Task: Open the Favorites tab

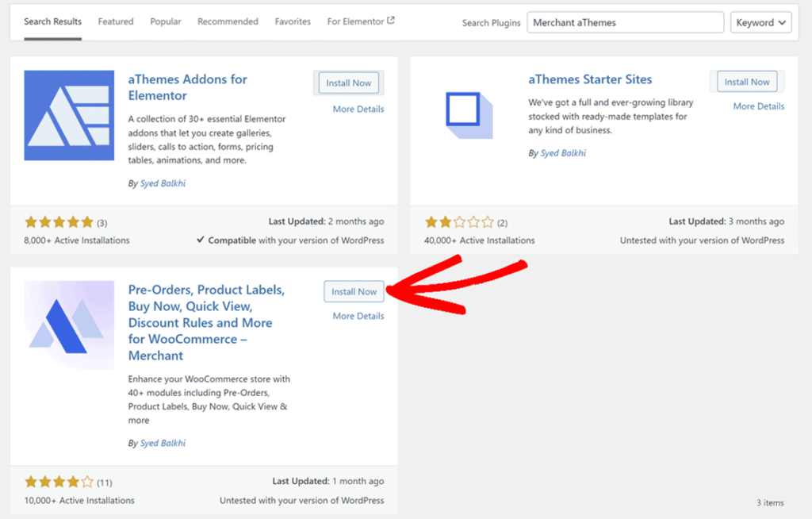Action: click(x=293, y=21)
